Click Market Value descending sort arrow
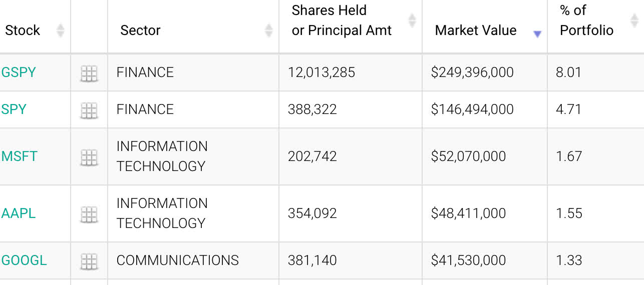The image size is (644, 285). point(537,34)
